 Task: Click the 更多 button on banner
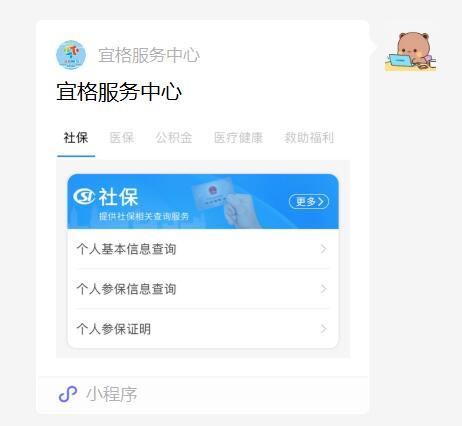coord(309,201)
